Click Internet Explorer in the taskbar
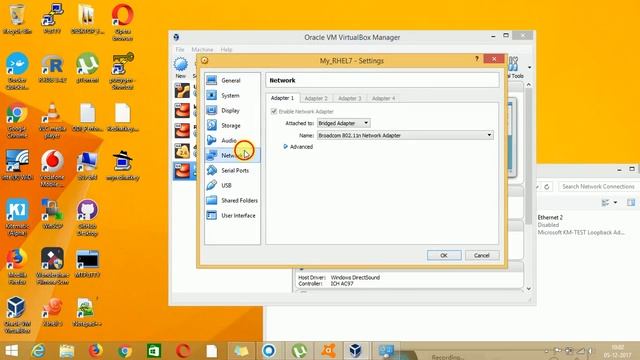This screenshot has width=640, height=360. (38, 351)
